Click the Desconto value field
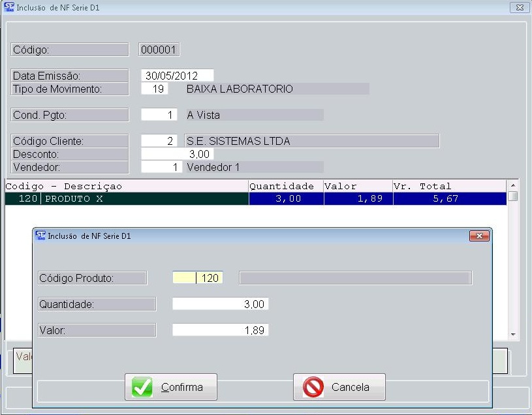The image size is (532, 415). coord(177,154)
